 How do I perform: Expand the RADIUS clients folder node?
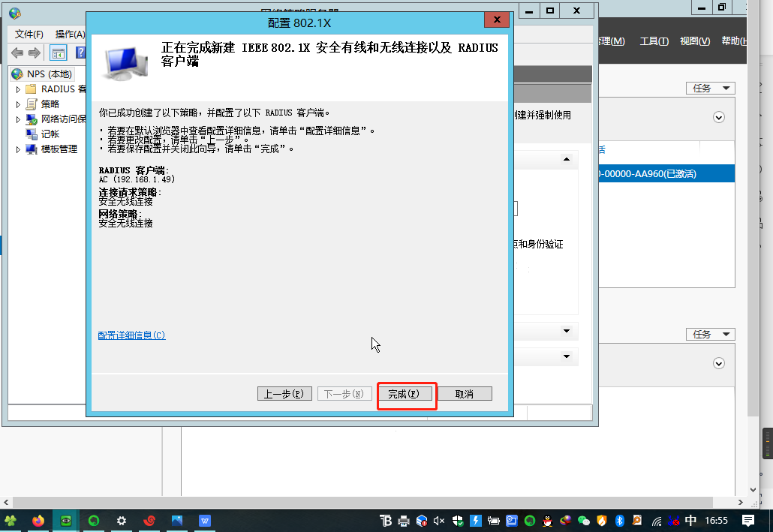18,89
